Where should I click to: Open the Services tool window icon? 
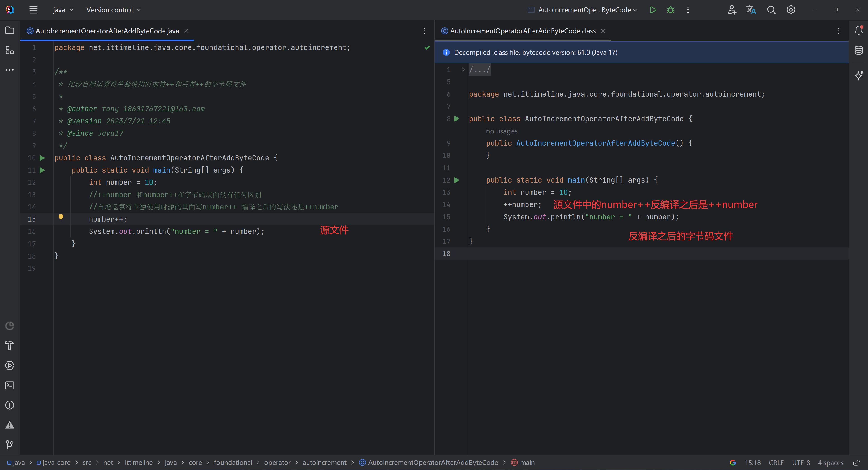coord(10,366)
